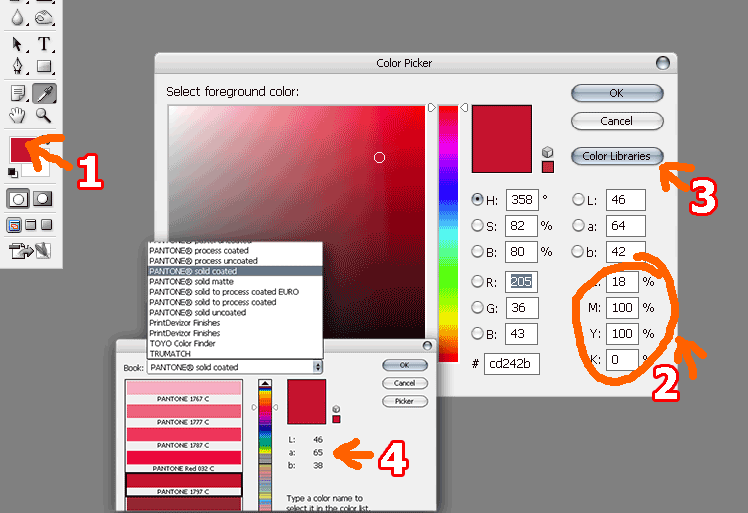748x513 pixels.
Task: Select the Hand tool
Action: point(18,115)
